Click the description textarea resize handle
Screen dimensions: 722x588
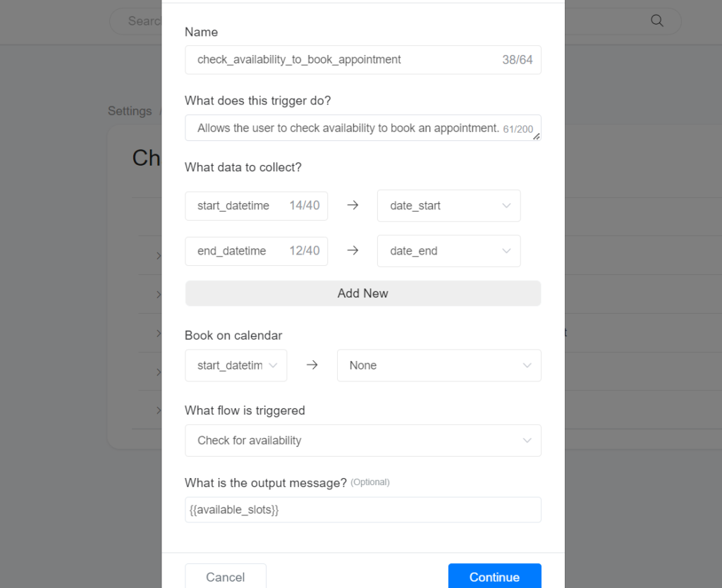(537, 137)
